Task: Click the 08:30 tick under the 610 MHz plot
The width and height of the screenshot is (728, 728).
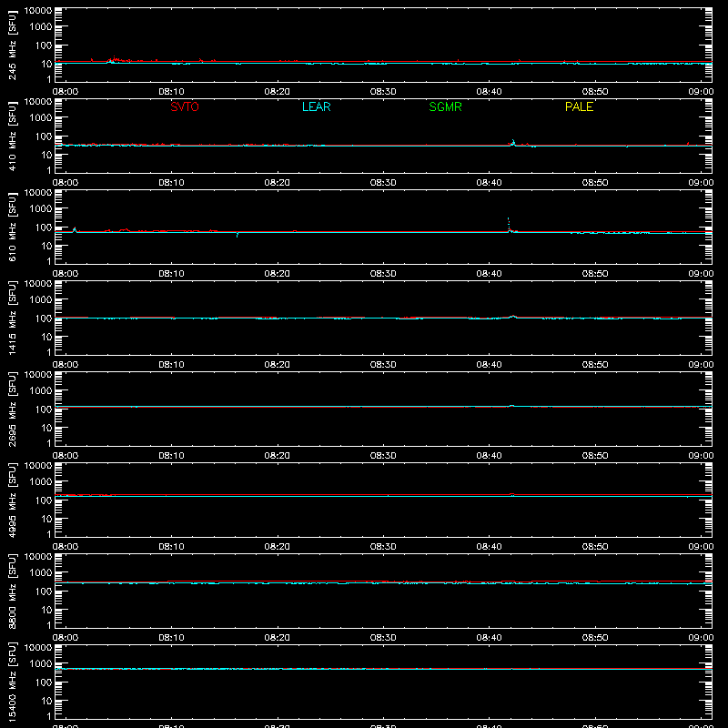Action: tap(383, 274)
